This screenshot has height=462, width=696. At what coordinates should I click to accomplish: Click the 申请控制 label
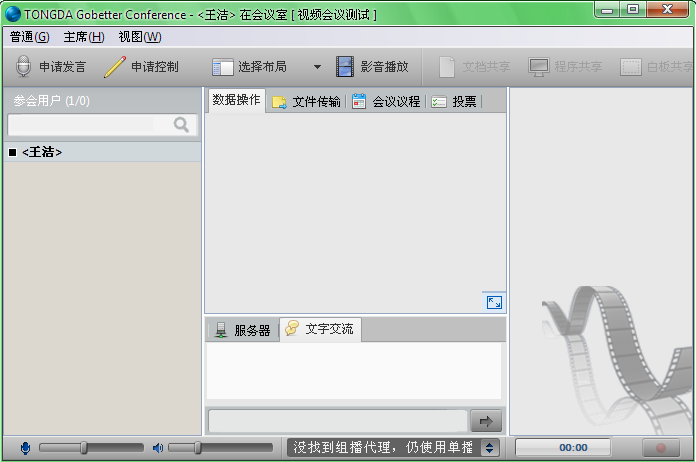[155, 67]
